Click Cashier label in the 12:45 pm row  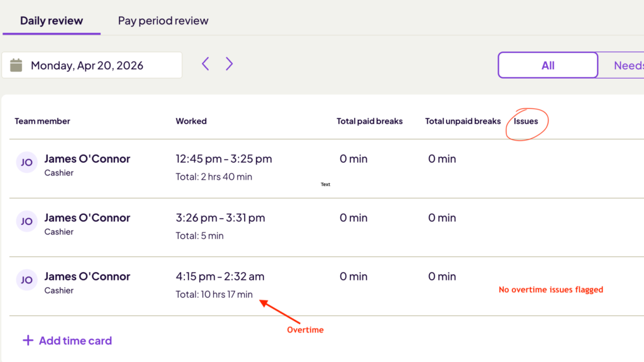[58, 173]
